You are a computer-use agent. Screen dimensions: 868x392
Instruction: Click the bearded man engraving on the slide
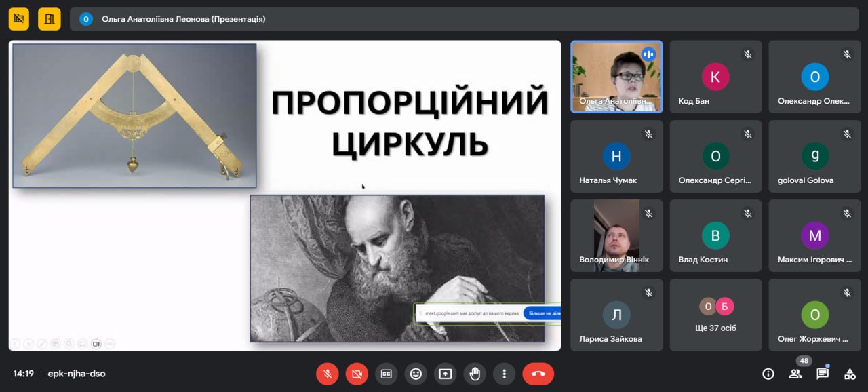(x=397, y=269)
